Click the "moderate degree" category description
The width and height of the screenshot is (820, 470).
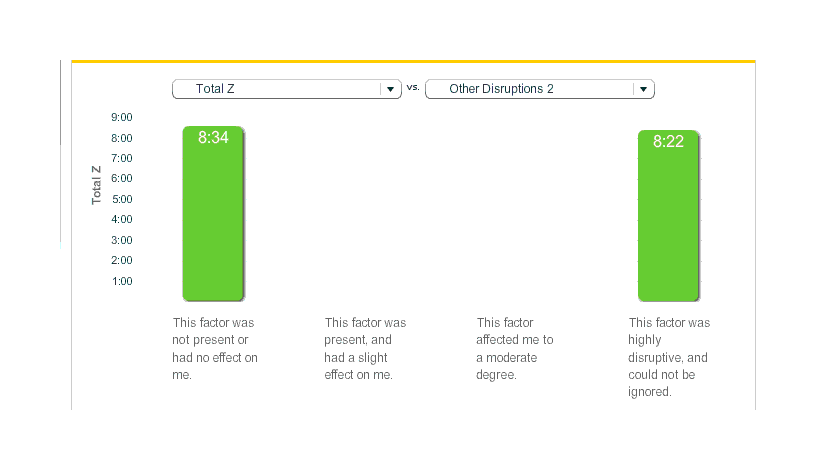(x=514, y=348)
